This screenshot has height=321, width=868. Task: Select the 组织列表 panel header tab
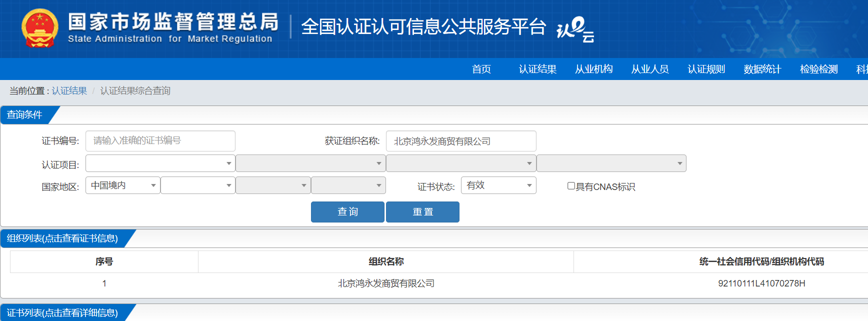[x=62, y=238]
